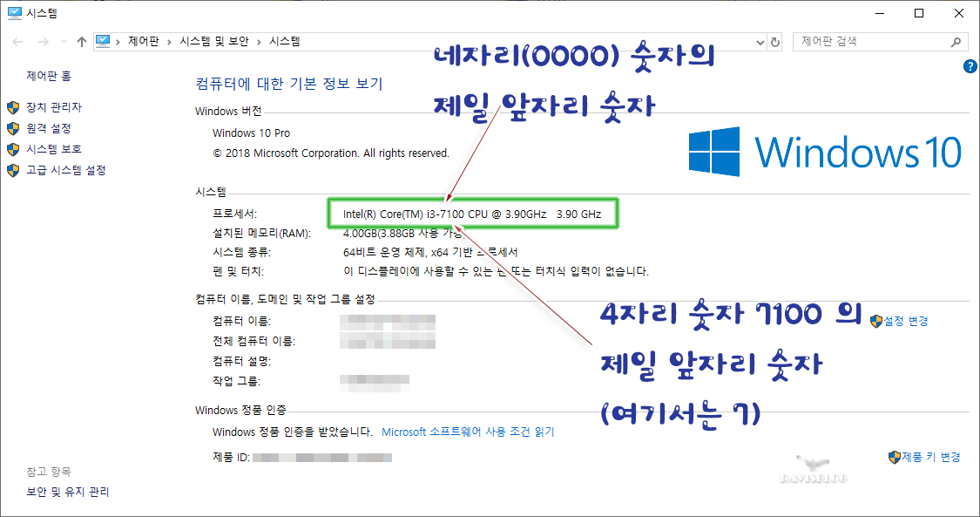The height and width of the screenshot is (517, 980).
Task: Click the 프로세서: label
Action: click(234, 214)
